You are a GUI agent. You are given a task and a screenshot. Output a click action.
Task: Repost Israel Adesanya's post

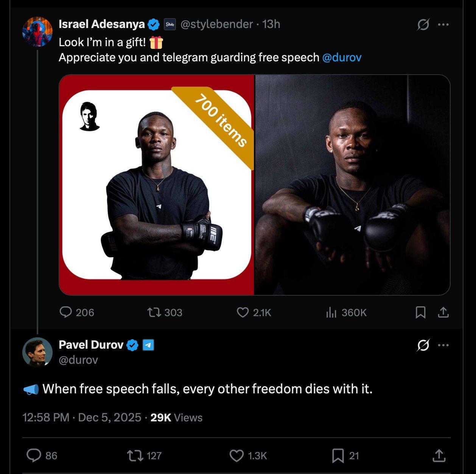pos(154,312)
